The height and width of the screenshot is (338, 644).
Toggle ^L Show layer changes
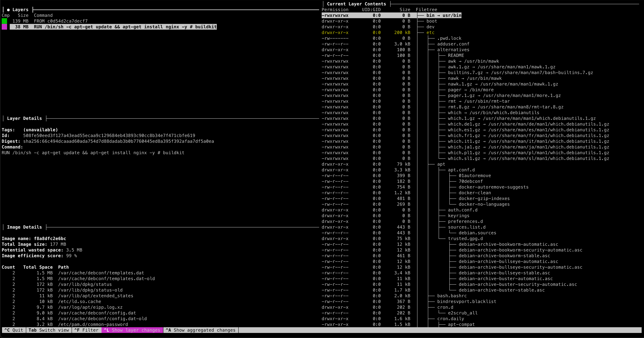point(132,330)
